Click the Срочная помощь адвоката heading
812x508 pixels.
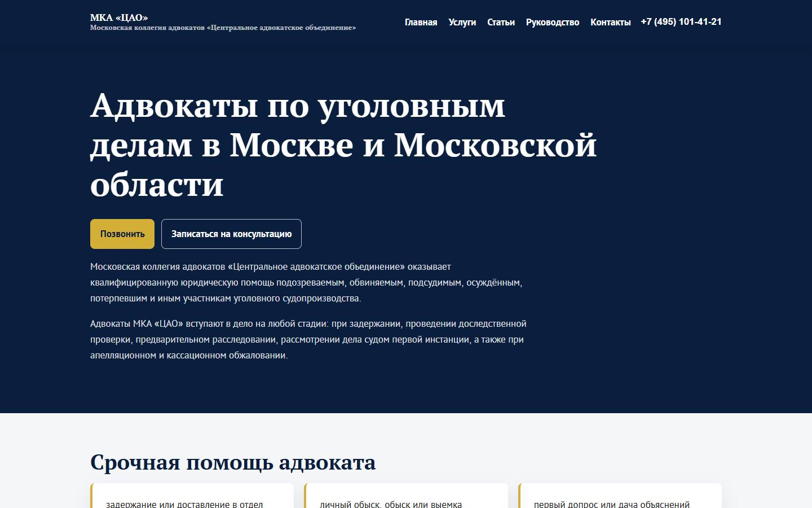coord(233,462)
